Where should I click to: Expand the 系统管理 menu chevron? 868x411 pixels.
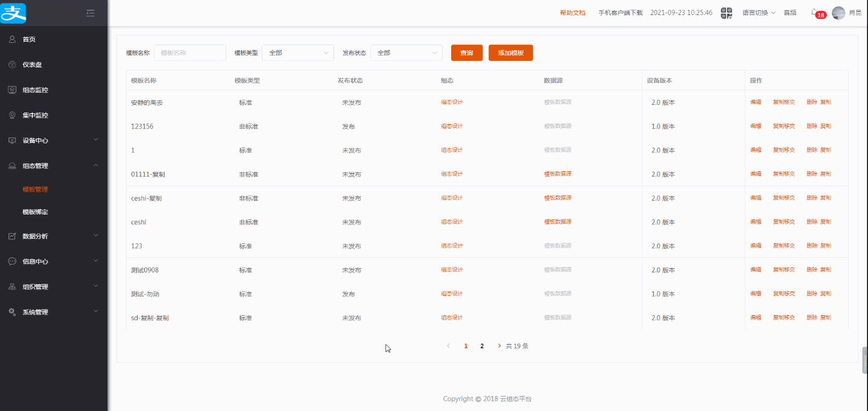96,312
